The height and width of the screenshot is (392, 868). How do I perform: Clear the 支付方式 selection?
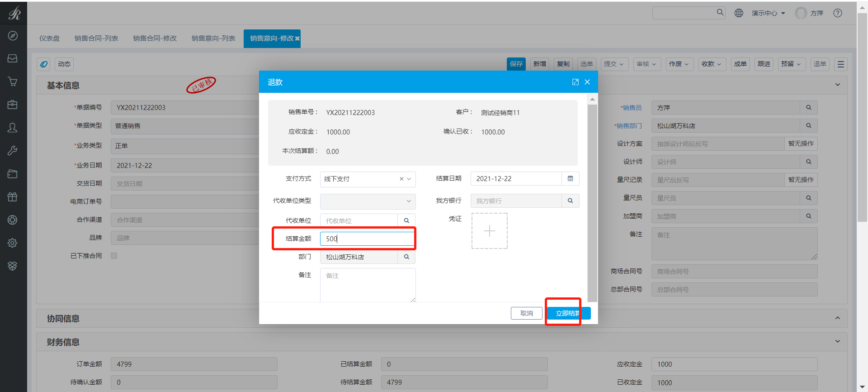(401, 179)
